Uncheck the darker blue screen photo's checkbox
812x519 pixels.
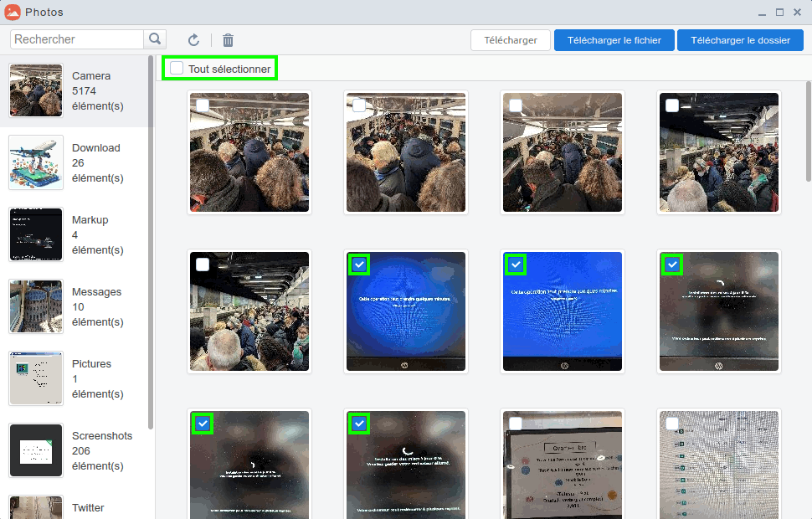359,265
